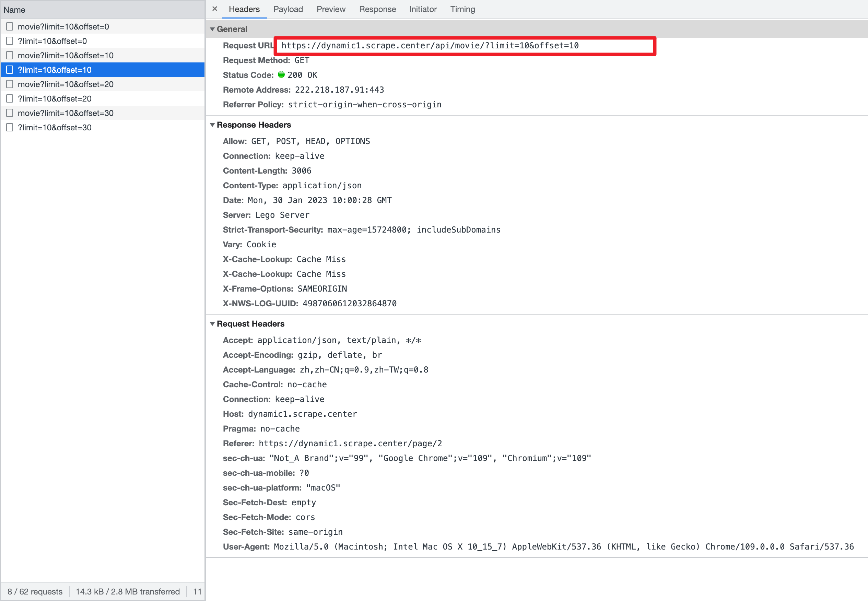Tick checkbox for ?limit=10&offset=30 request
The width and height of the screenshot is (868, 601).
(10, 127)
